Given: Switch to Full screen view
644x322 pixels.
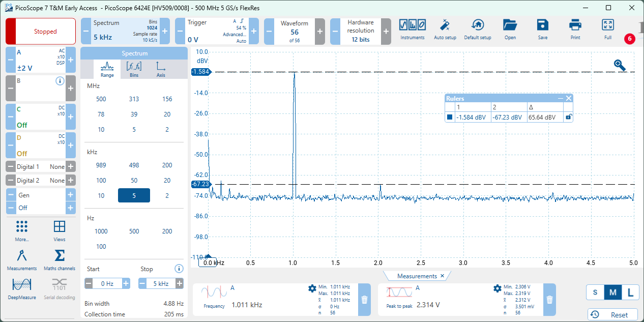Looking at the screenshot, I should (607, 30).
